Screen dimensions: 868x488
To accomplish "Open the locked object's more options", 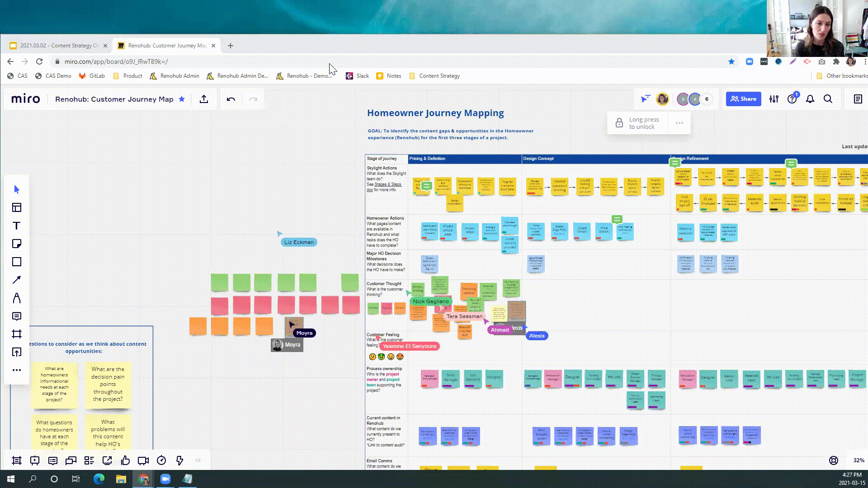I will (x=679, y=123).
